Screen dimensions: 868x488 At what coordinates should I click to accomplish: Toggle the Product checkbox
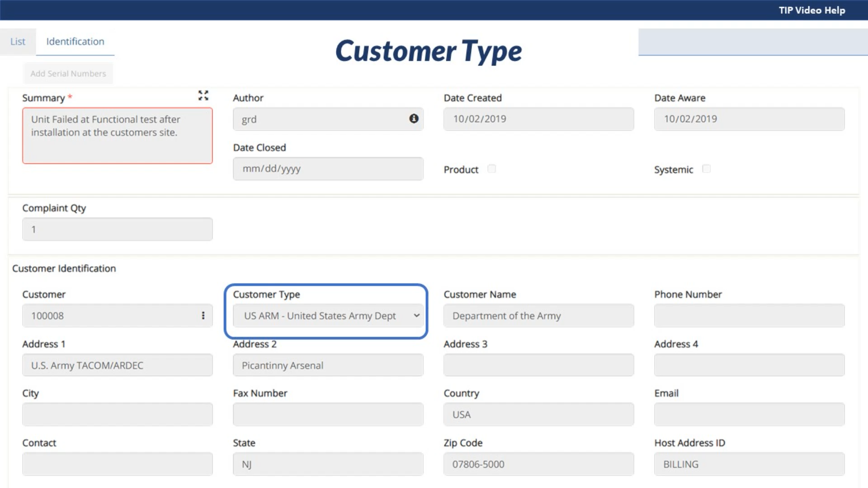pos(491,169)
